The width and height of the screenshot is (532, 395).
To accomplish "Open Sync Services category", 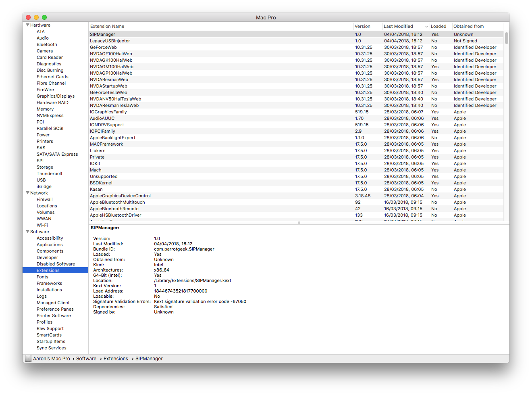I will 52,348.
